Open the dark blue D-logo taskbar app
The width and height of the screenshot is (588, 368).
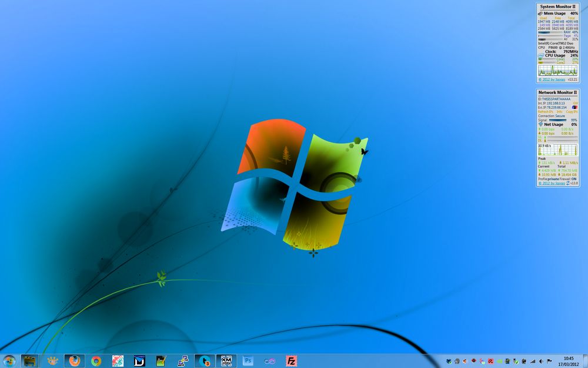[139, 362]
